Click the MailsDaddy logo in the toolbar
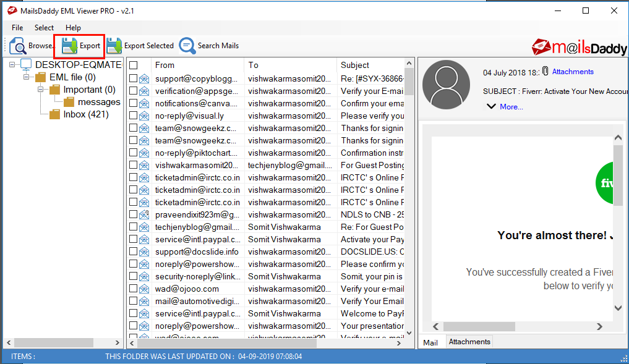 (x=579, y=47)
